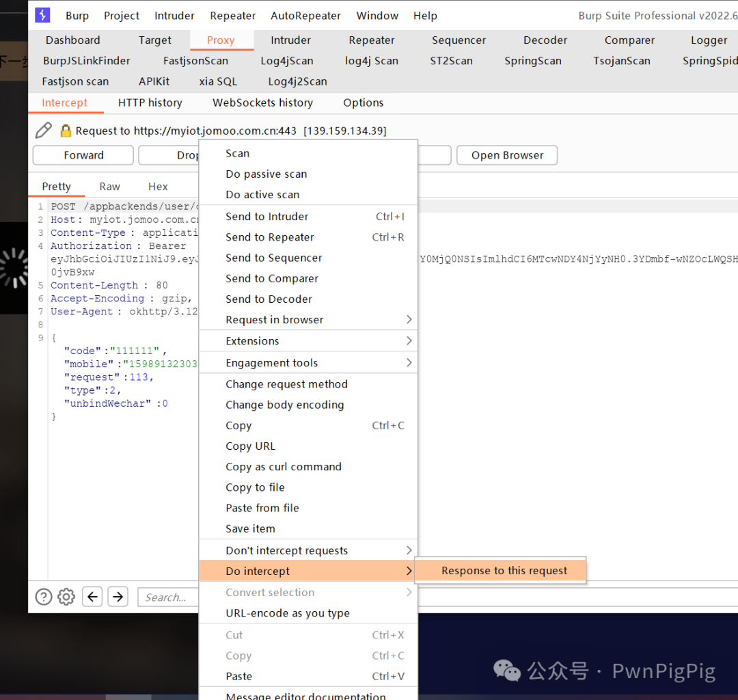The height and width of the screenshot is (700, 738).
Task: Go to previous match with left arrow
Action: (x=92, y=597)
